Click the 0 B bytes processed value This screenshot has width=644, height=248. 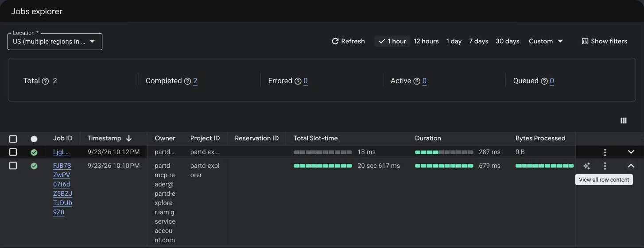click(x=520, y=152)
